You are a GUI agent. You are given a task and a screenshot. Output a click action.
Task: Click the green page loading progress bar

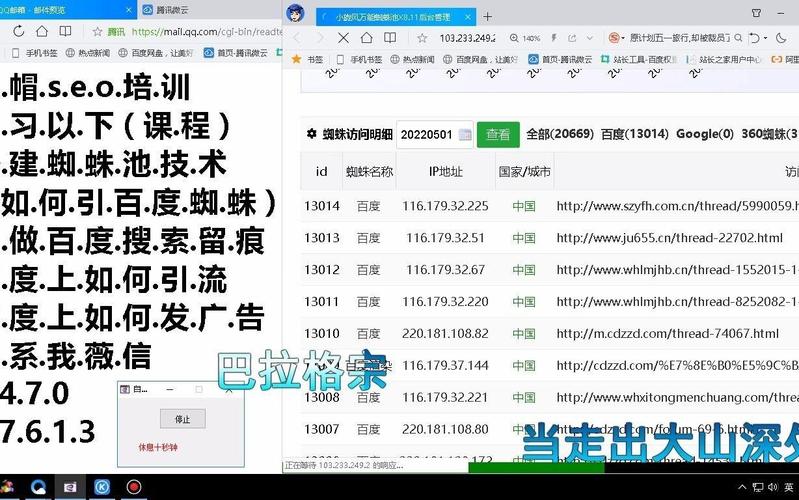[x=536, y=467]
